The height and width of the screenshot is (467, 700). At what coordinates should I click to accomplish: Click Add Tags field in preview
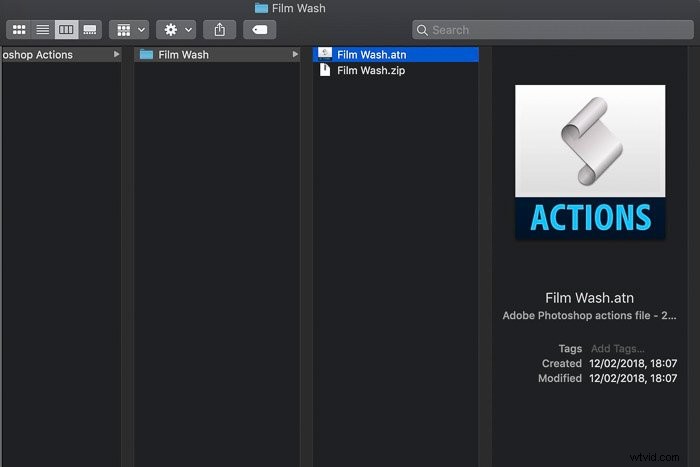pos(618,348)
